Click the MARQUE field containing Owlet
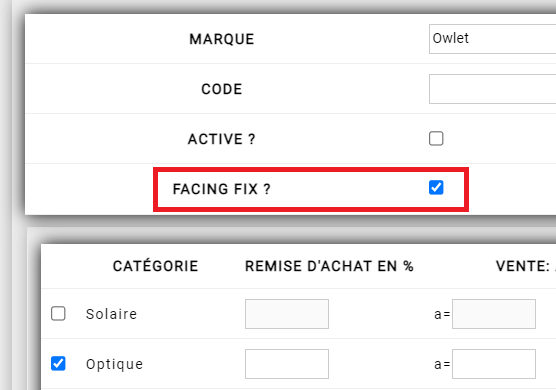556x390 pixels. pyautogui.click(x=493, y=39)
